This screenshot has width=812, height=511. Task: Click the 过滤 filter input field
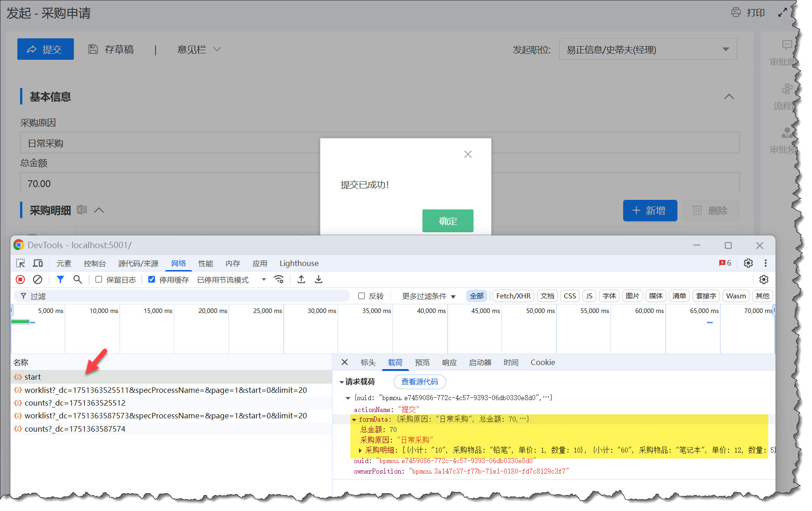182,296
